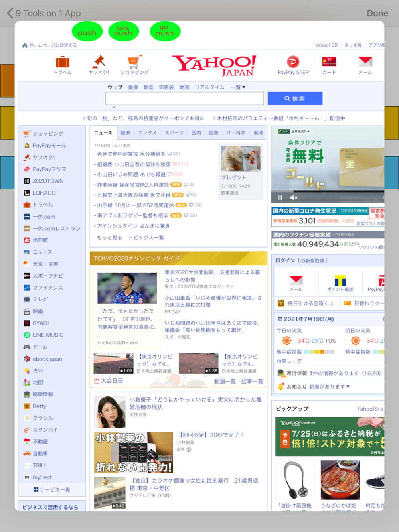Image resolution: width=399 pixels, height=532 pixels.
Task: Open ebookjapan in the left sidebar
Action: 47,359
